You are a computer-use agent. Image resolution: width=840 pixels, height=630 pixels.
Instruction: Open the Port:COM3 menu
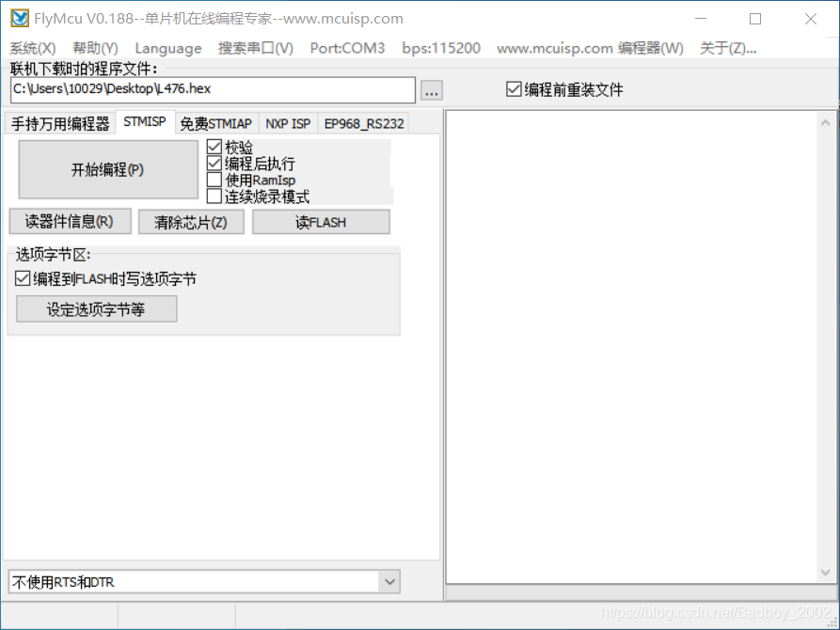pyautogui.click(x=347, y=48)
